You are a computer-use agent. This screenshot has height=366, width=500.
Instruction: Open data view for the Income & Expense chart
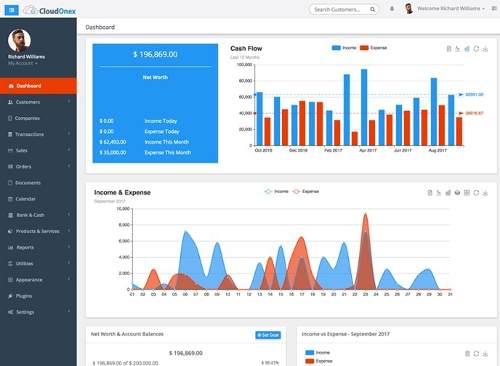(x=430, y=193)
